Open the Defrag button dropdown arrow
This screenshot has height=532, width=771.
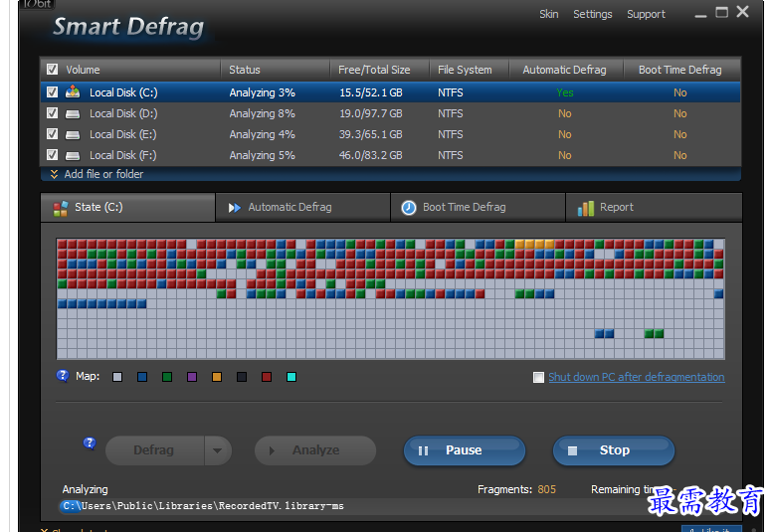click(x=217, y=450)
